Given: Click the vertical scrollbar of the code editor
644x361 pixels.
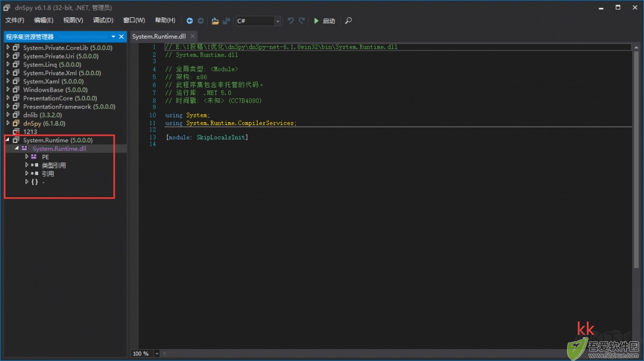Looking at the screenshot, I should click(636, 160).
